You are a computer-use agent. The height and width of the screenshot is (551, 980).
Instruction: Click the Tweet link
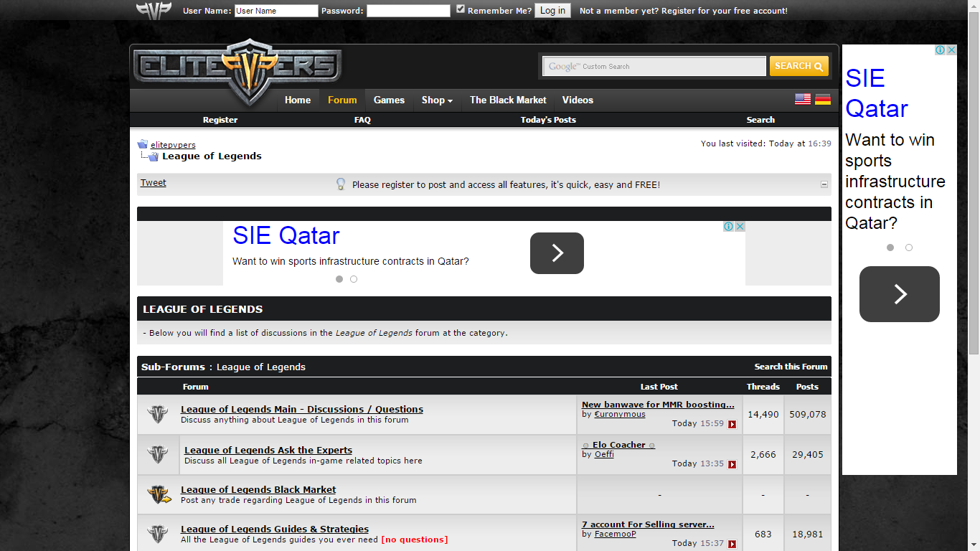coord(153,183)
